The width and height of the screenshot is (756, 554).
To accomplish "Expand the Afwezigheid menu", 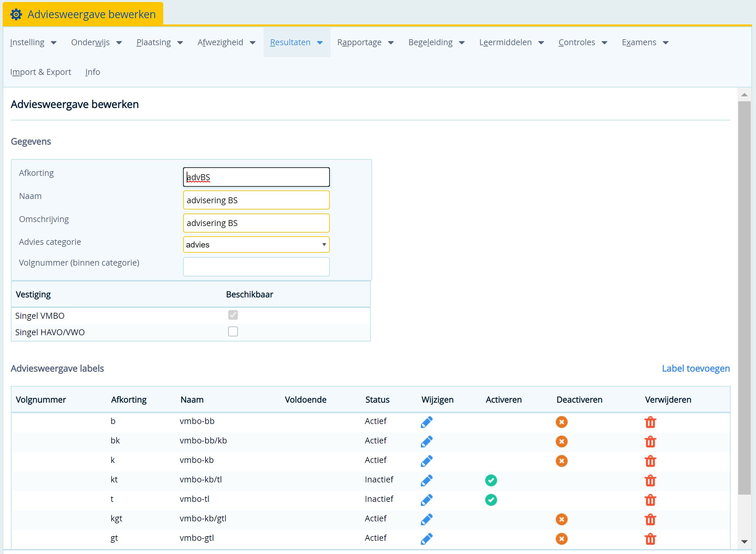I will (x=227, y=42).
